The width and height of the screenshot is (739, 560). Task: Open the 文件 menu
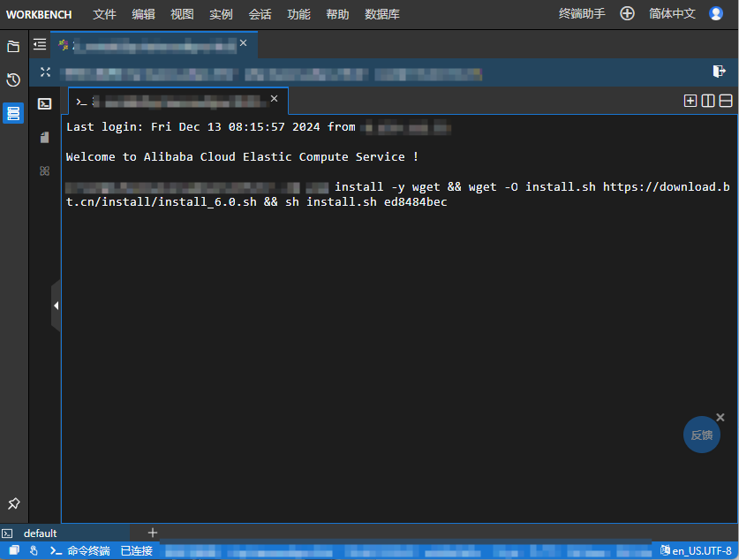click(x=104, y=14)
